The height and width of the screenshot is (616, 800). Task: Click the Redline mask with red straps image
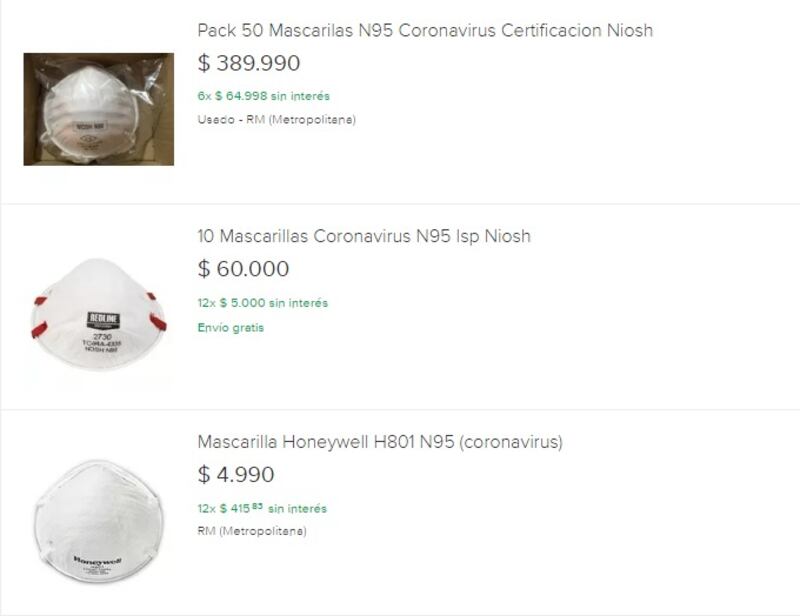point(98,313)
